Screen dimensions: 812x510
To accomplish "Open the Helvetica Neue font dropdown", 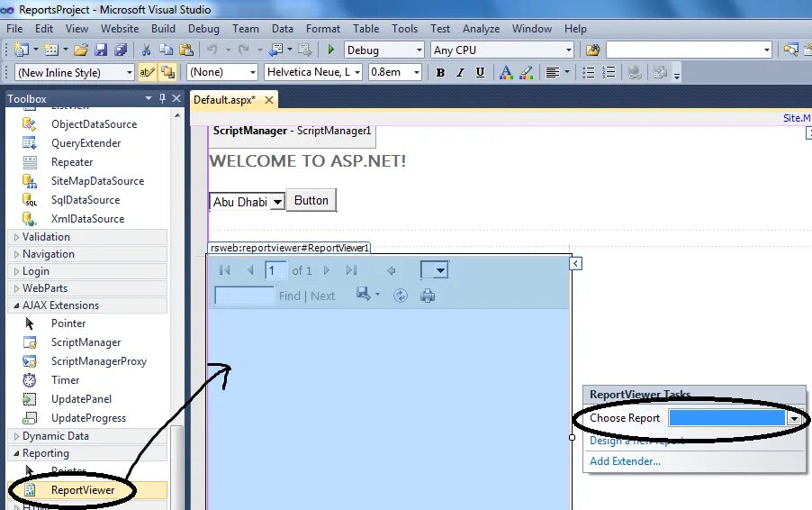I will point(357,73).
